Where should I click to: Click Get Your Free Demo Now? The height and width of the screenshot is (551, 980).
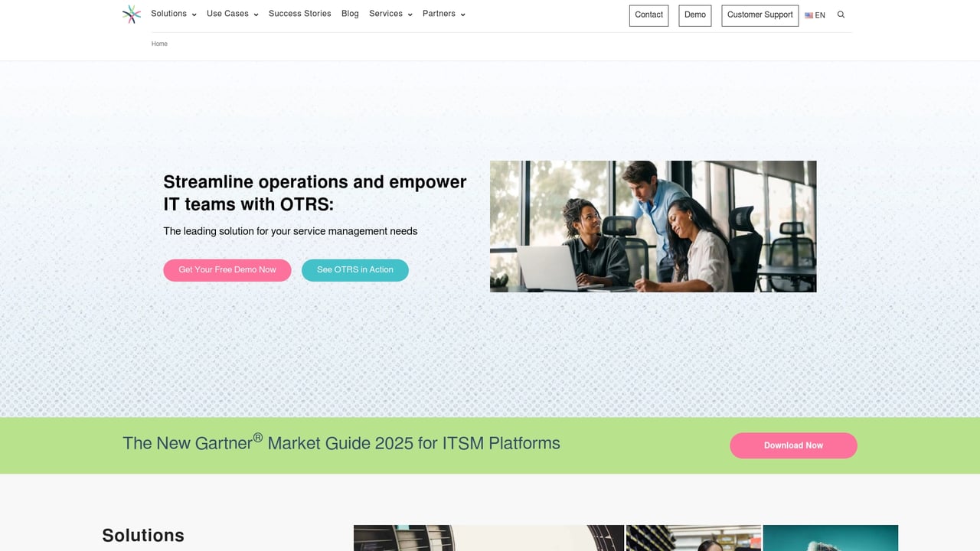pos(227,270)
